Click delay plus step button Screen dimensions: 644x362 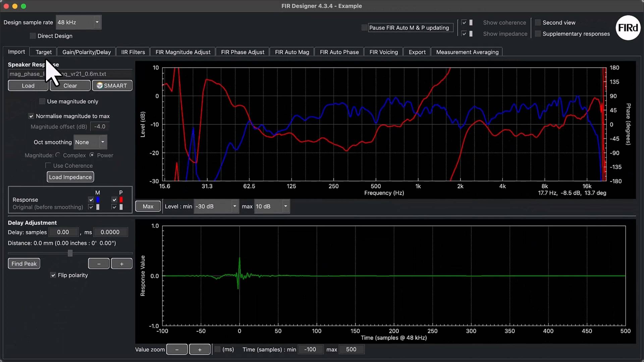pyautogui.click(x=121, y=264)
